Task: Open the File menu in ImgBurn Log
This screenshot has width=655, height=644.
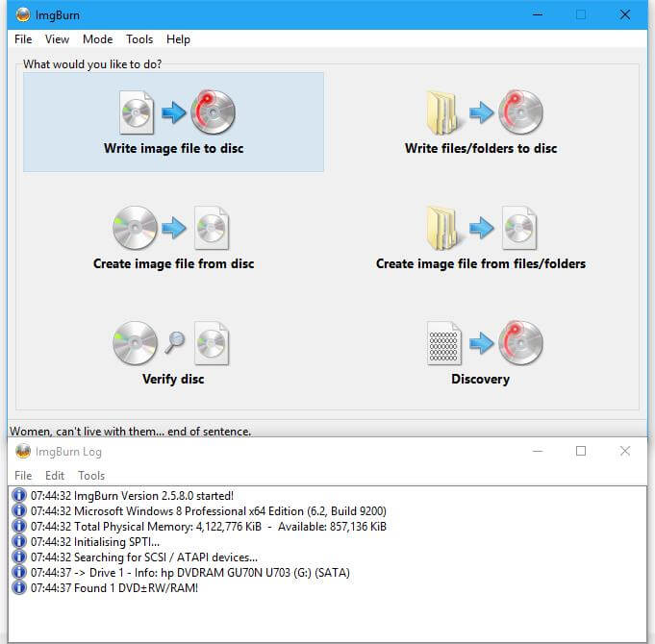Action: (x=23, y=476)
